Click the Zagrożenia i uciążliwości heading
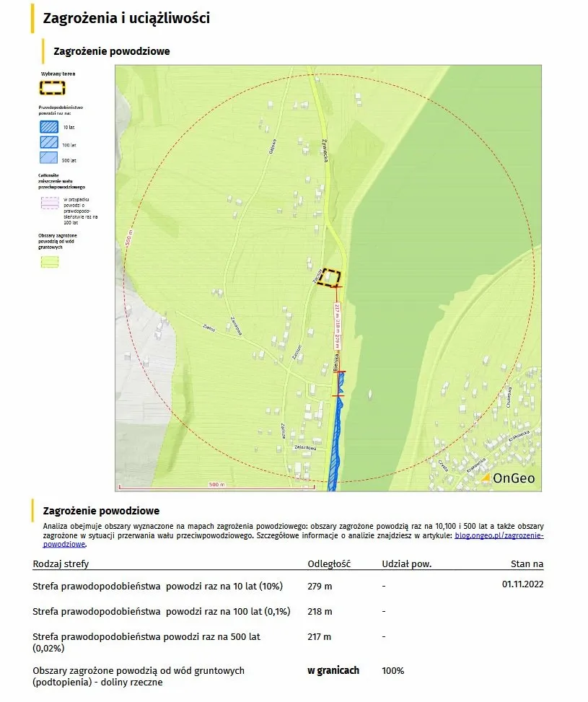The image size is (588, 702). point(126,18)
